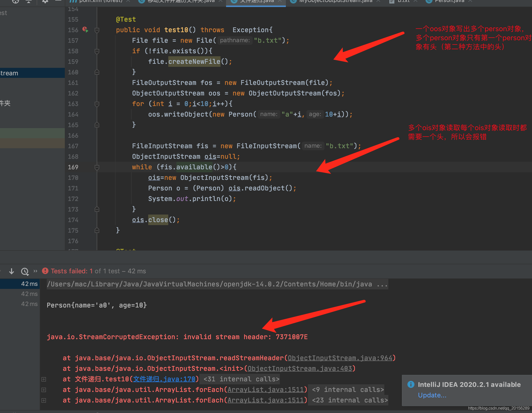Click the down arrow next failed test icon
The height and width of the screenshot is (413, 532).
[x=12, y=271]
